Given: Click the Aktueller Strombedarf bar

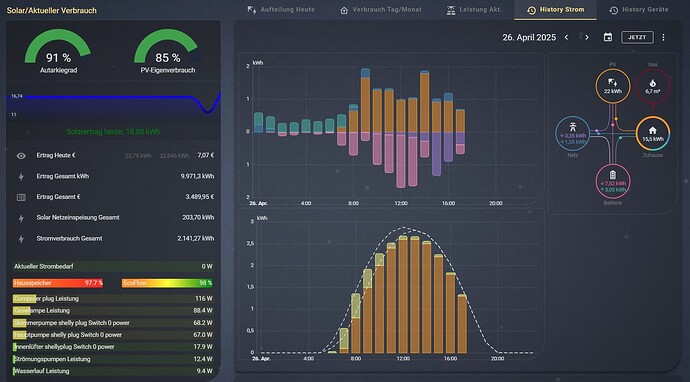Looking at the screenshot, I should [x=113, y=266].
